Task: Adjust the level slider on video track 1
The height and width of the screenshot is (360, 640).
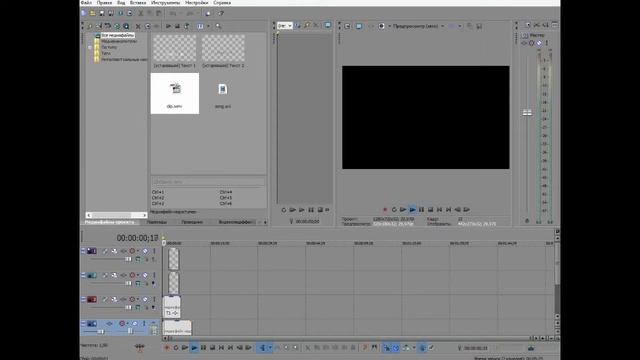Action: click(128, 259)
